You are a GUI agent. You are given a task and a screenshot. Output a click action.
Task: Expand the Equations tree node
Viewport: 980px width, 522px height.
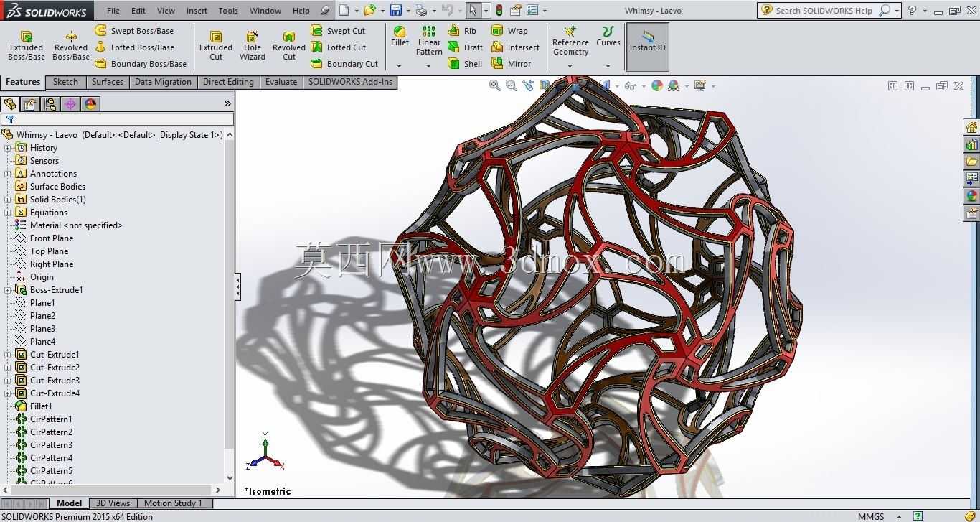pyautogui.click(x=8, y=213)
